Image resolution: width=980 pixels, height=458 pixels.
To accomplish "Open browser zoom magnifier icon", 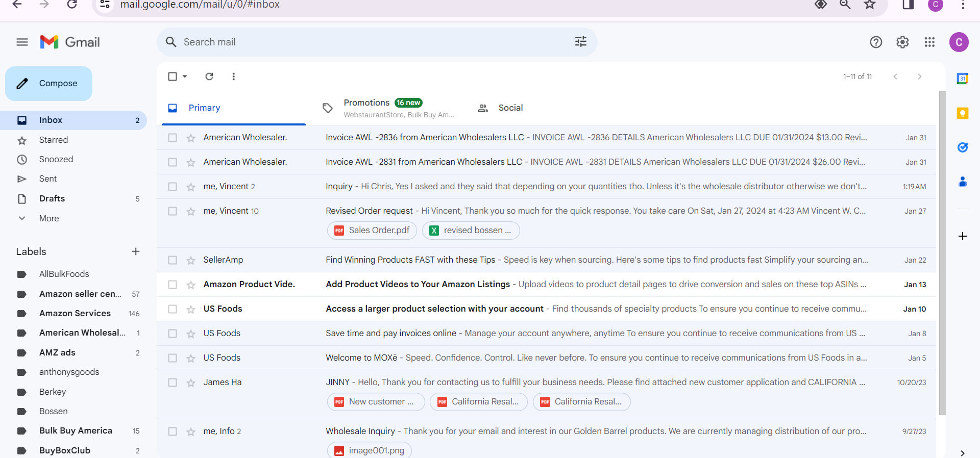I will tap(845, 5).
